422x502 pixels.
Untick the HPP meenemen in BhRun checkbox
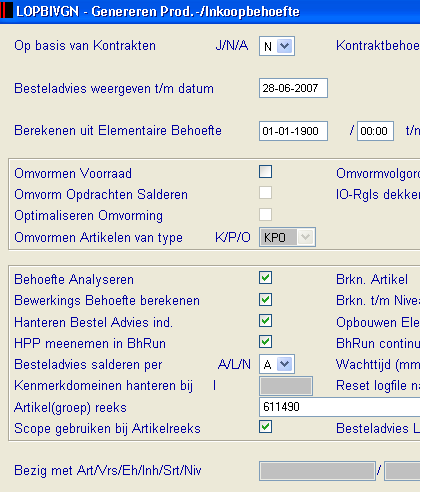click(x=265, y=342)
